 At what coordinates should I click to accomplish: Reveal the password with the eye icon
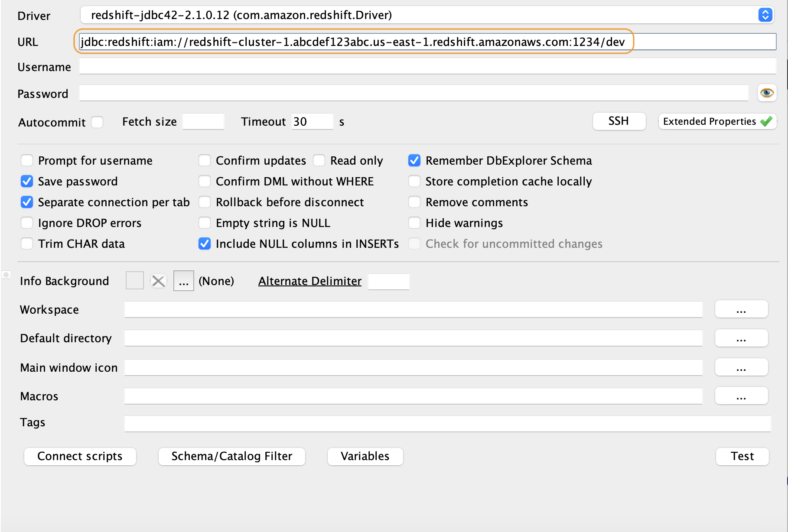(x=766, y=93)
